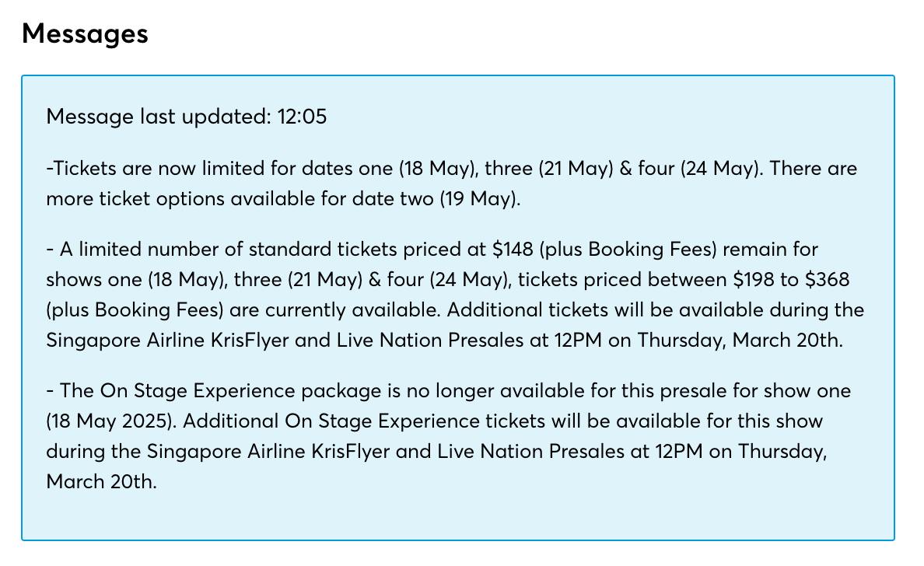Click the "Message last updated" label
Viewport: 924px width, 566px height.
(x=159, y=117)
